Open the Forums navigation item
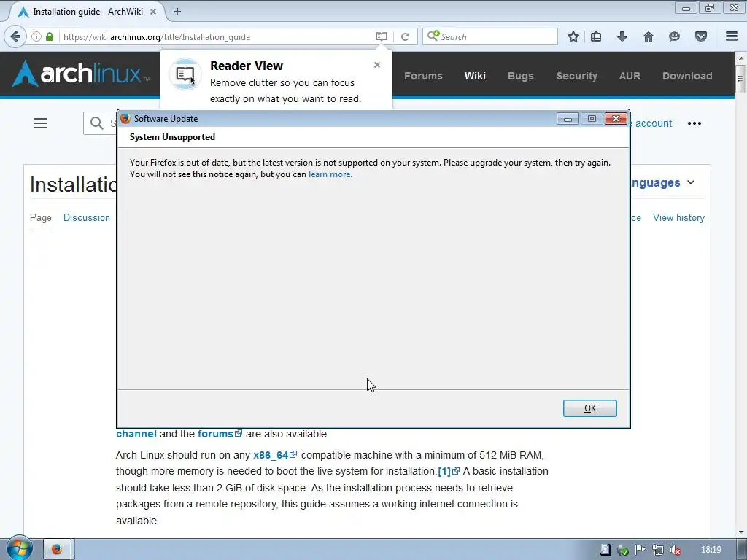This screenshot has width=747, height=560. [x=423, y=76]
